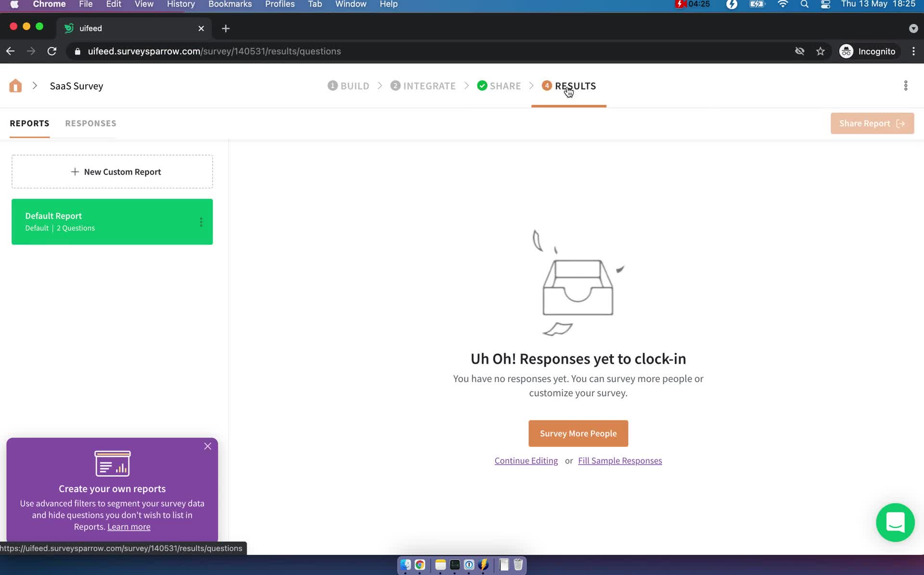Select the RESPONSES tab

click(90, 123)
